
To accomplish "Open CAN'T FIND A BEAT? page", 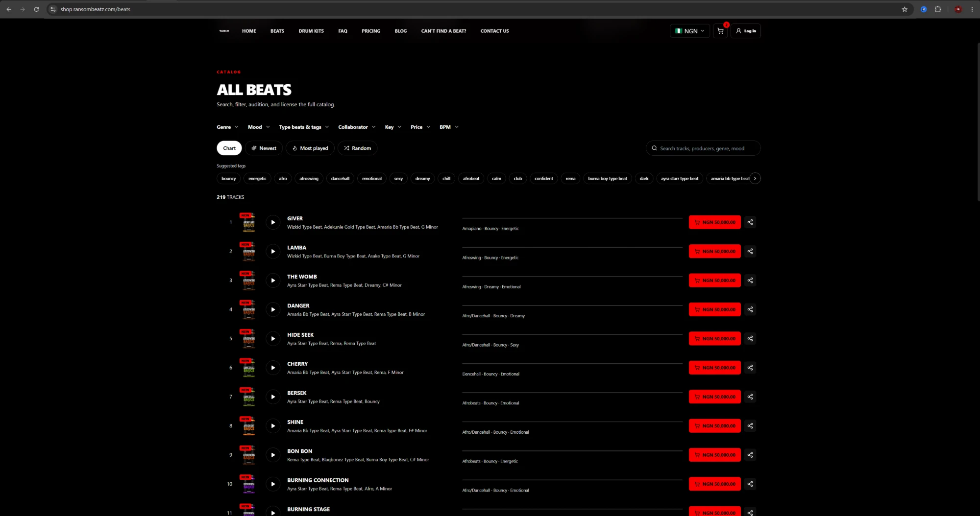I will [443, 31].
